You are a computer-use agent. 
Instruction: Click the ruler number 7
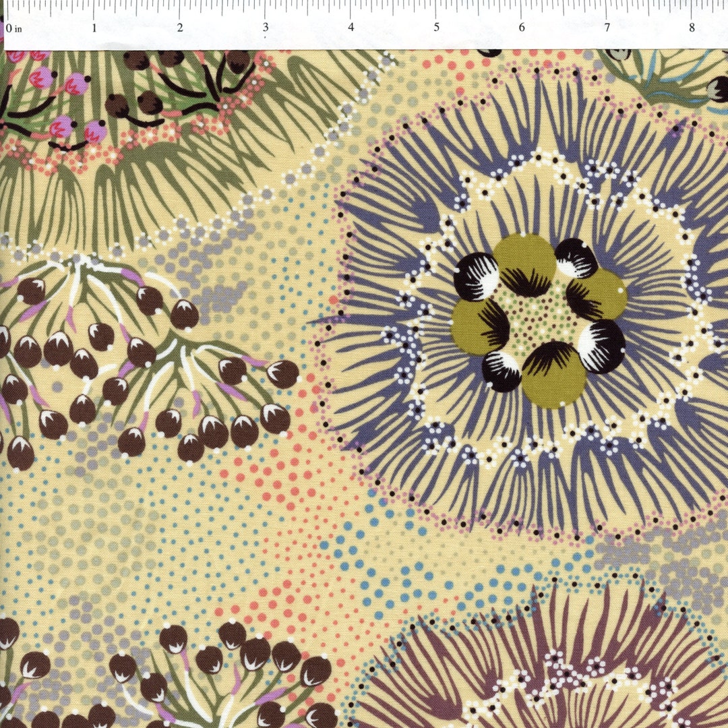tap(607, 28)
